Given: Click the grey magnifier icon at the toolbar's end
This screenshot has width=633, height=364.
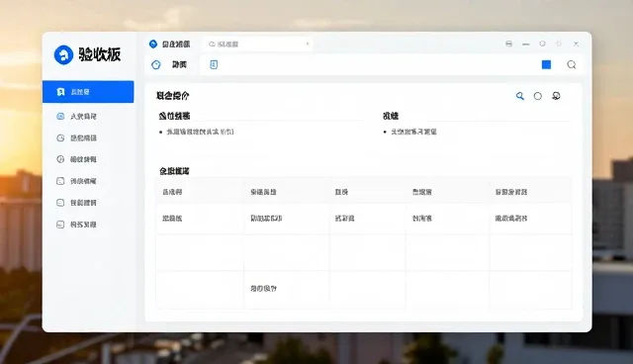Looking at the screenshot, I should pos(572,64).
